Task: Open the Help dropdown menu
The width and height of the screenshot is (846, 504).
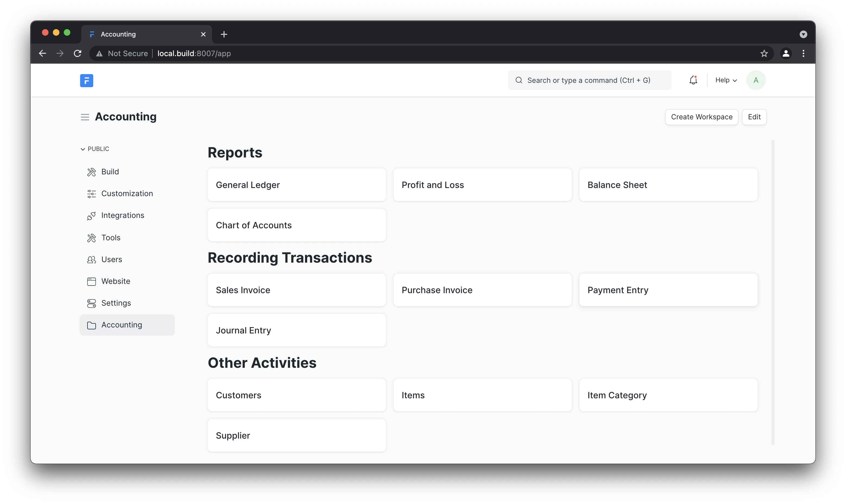Action: coord(726,80)
